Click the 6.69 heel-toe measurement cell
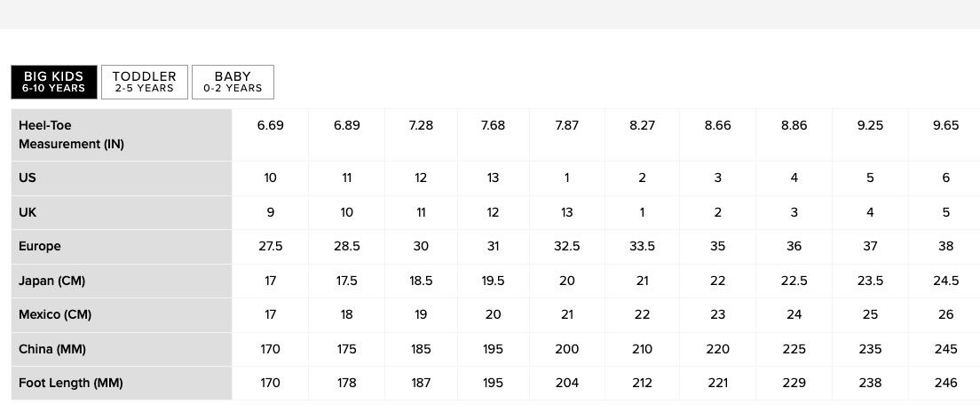Screen dimensions: 980x420 [271, 135]
